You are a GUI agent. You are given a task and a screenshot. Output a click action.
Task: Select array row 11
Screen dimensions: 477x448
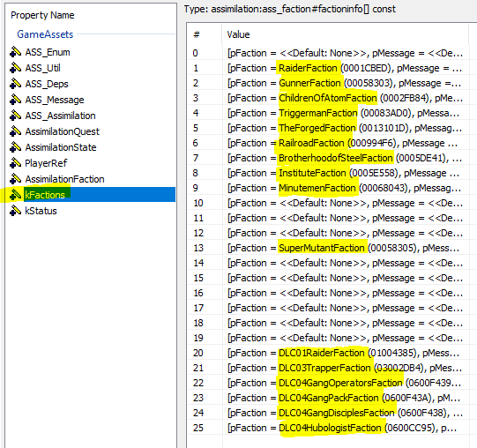328,218
